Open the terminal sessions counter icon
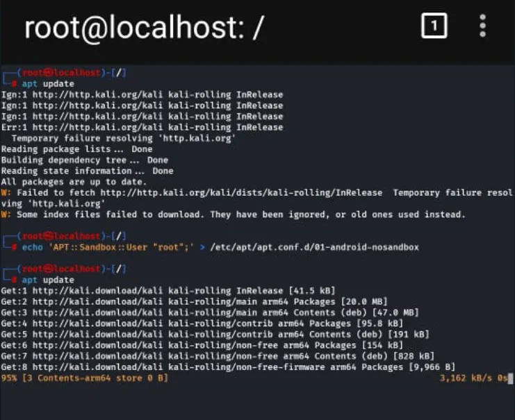 click(x=434, y=27)
